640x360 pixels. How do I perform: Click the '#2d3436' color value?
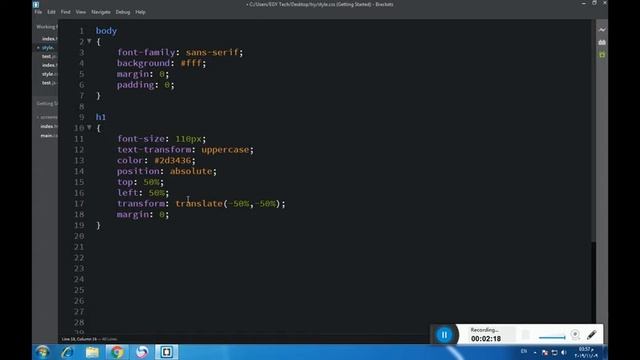173,160
